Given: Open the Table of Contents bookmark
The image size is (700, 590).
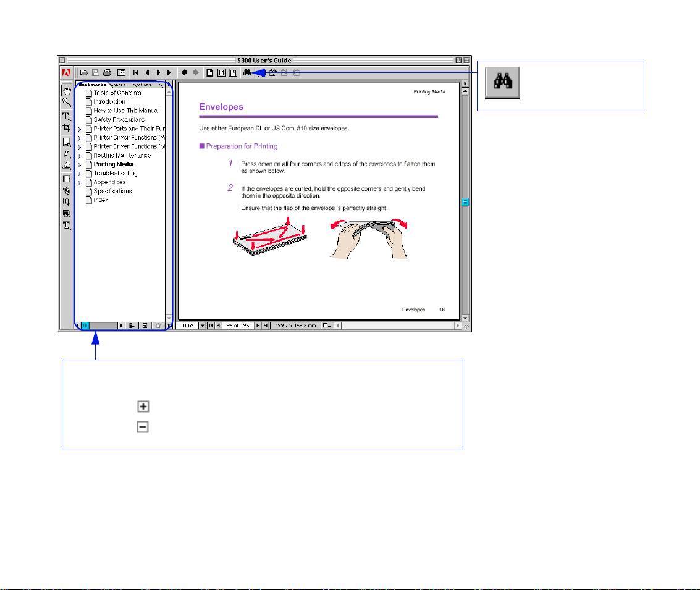Looking at the screenshot, I should pos(117,93).
